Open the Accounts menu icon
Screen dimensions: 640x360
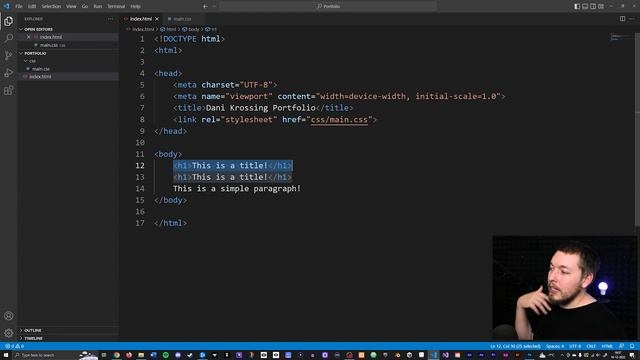tap(9, 316)
